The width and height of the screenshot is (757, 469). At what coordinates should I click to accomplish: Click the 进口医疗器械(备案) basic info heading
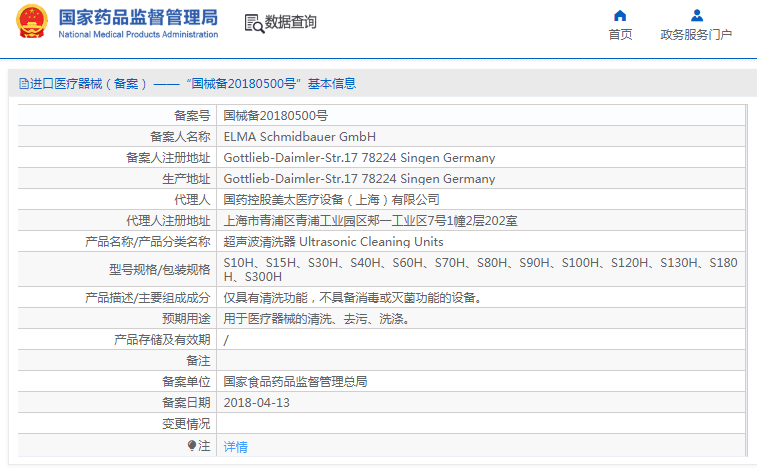[193, 84]
